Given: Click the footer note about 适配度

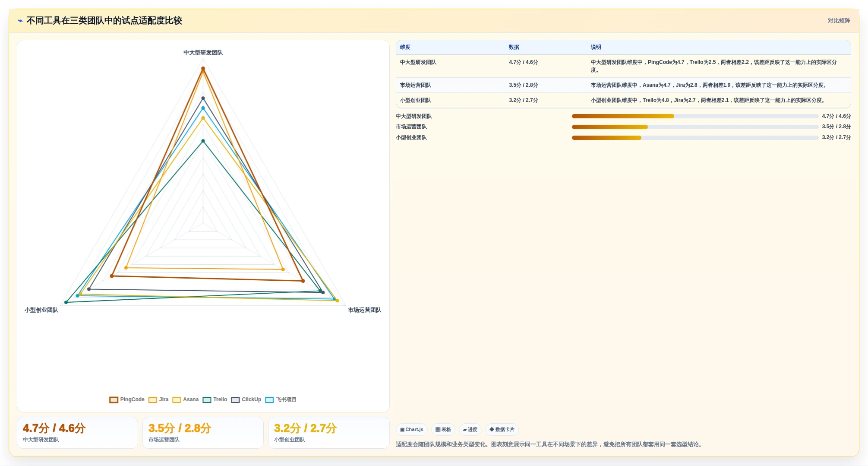Looking at the screenshot, I should 549,444.
